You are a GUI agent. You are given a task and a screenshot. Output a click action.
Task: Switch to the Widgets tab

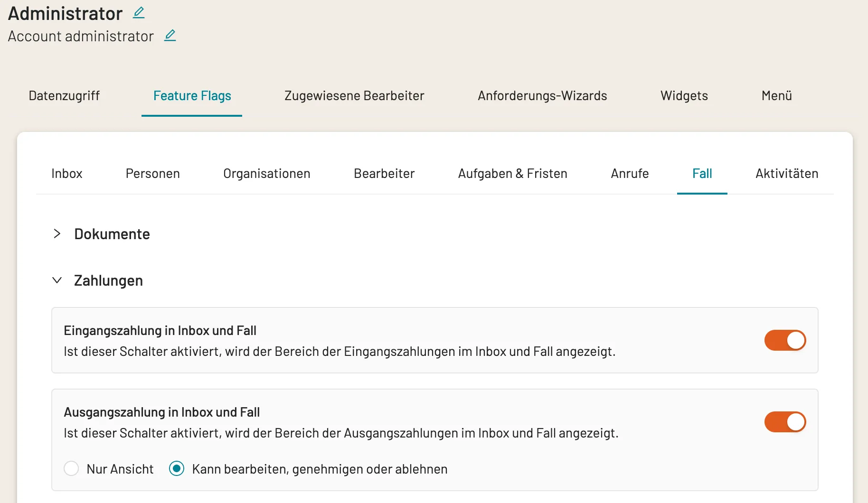click(x=684, y=96)
